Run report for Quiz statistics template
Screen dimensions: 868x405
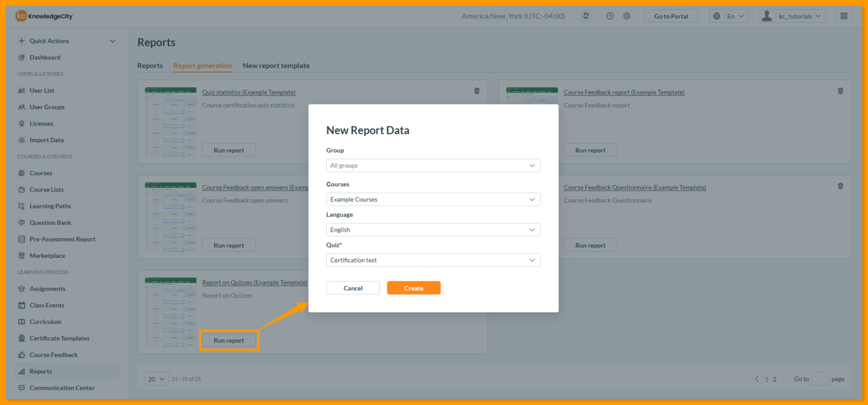coord(229,150)
